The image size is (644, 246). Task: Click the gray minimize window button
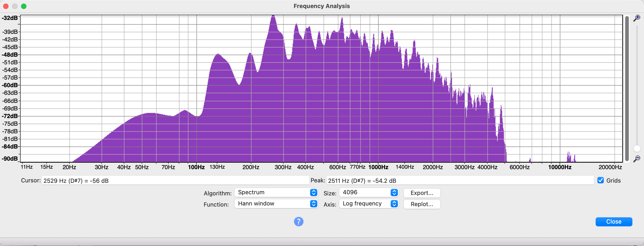coord(15,6)
